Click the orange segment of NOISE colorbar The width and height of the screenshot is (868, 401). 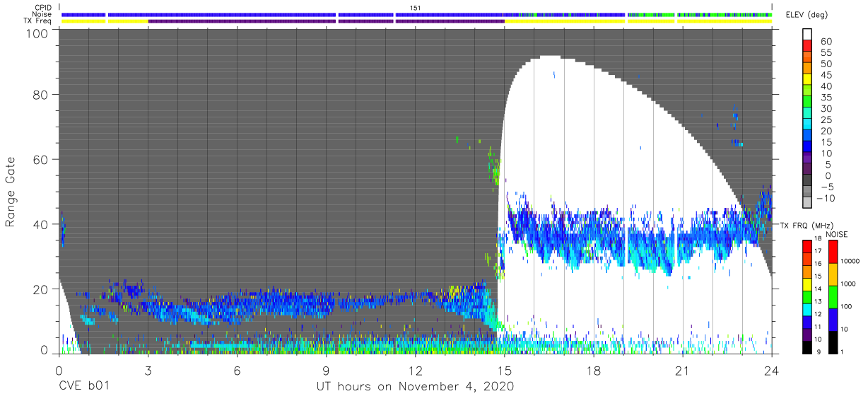pyautogui.click(x=833, y=274)
